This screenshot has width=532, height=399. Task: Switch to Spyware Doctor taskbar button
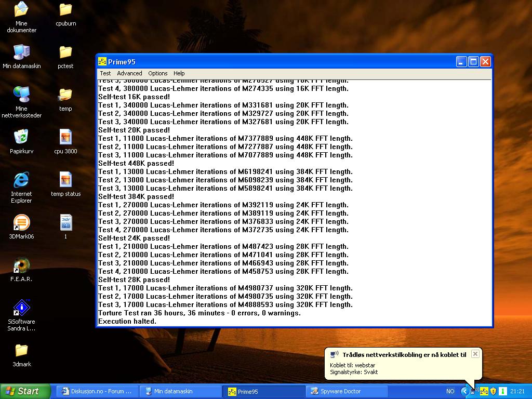pos(347,391)
